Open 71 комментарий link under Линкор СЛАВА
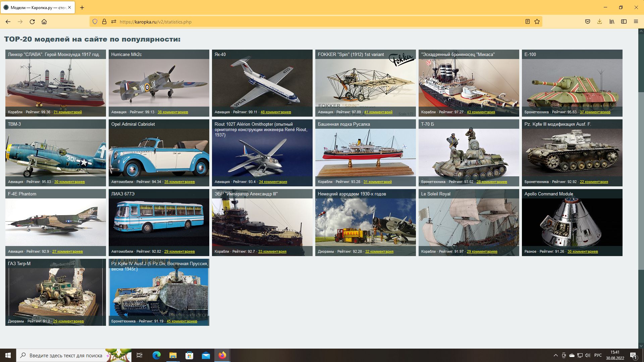Viewport: 644px width, 362px height. (x=67, y=112)
